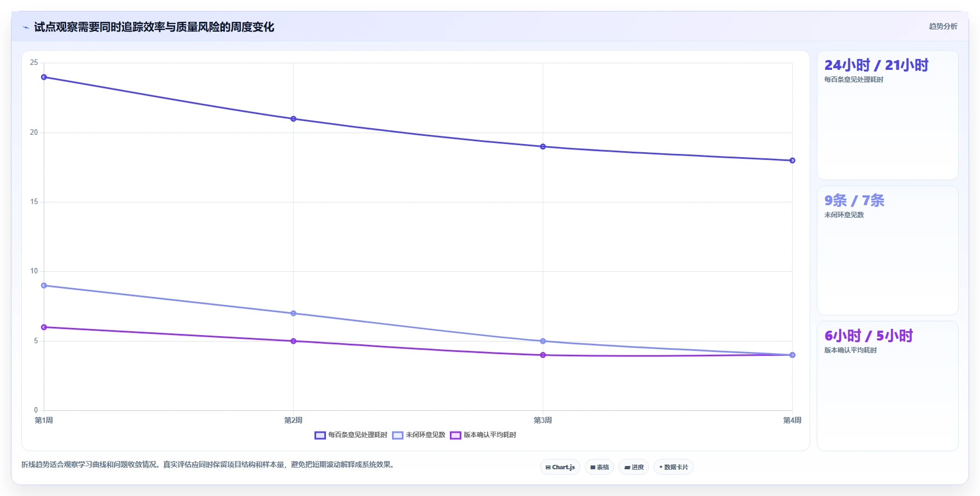Viewport: 980px width, 496px height.
Task: Click the 9条 / 7条 stat value
Action: [x=854, y=201]
